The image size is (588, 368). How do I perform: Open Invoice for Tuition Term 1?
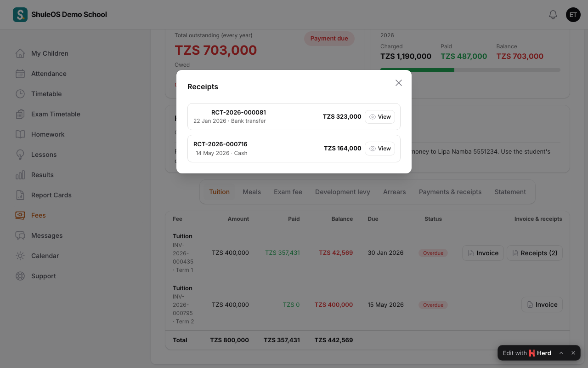click(483, 253)
